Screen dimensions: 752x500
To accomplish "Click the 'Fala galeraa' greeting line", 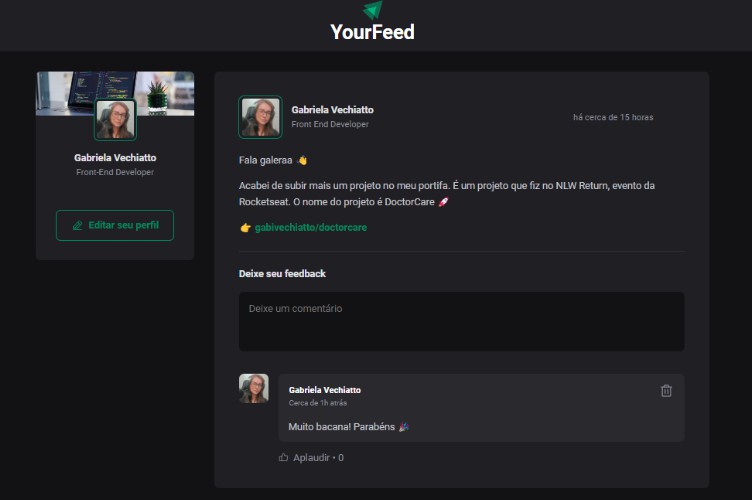I will click(273, 160).
